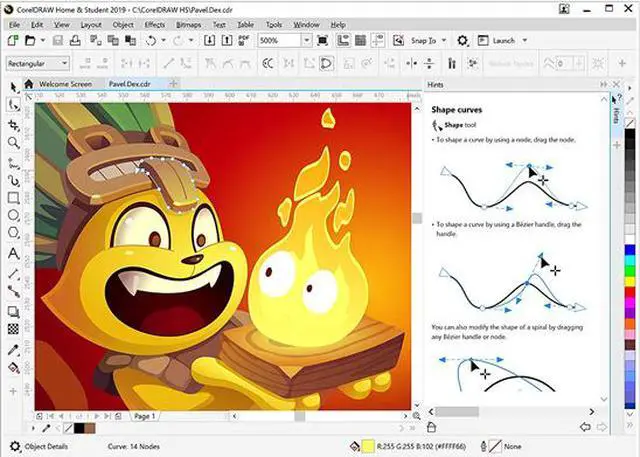
Task: Collapse the Hints docker with double-arrow
Action: 604,84
